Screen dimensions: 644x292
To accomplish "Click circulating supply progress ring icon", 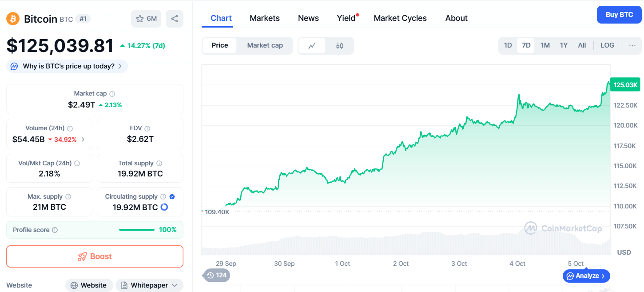I will 164,207.
